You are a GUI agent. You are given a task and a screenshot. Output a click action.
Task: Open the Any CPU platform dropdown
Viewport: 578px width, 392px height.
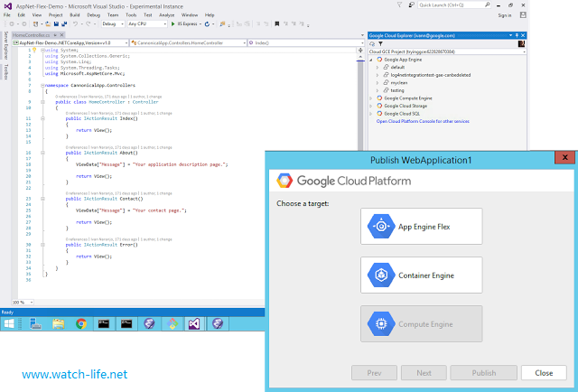[147, 24]
